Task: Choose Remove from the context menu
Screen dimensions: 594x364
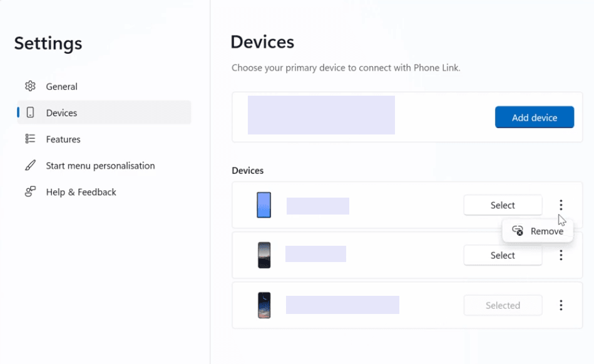Action: [546, 231]
